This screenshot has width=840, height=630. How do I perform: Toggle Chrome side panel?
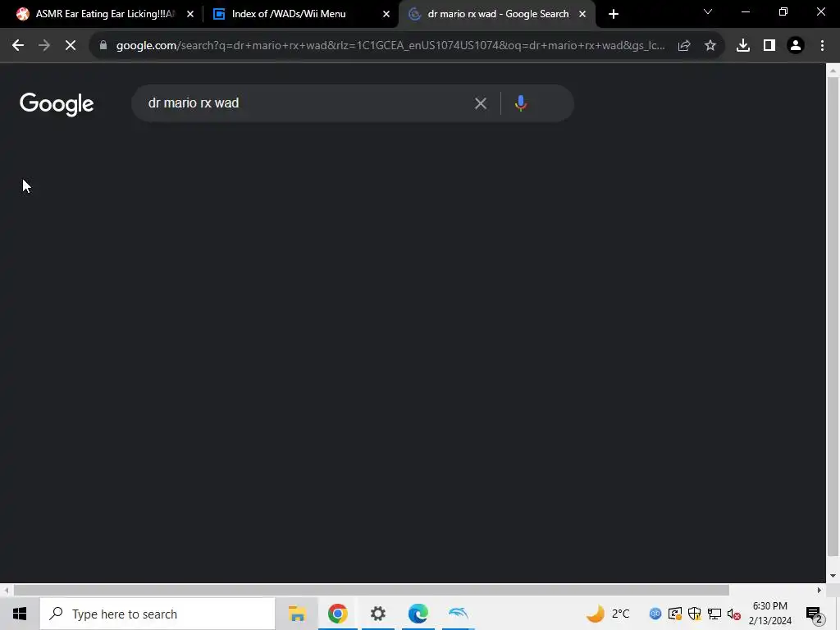pyautogui.click(x=769, y=46)
